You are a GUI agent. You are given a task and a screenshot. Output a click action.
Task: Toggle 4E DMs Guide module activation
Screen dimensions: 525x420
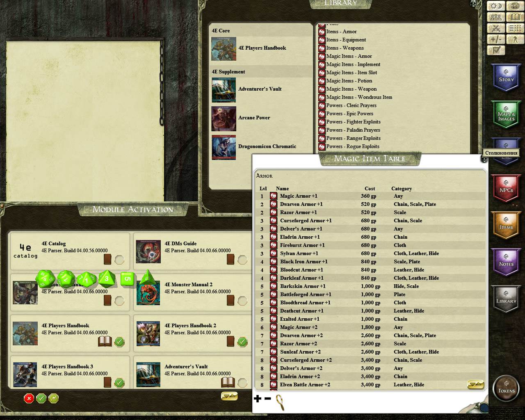point(242,260)
